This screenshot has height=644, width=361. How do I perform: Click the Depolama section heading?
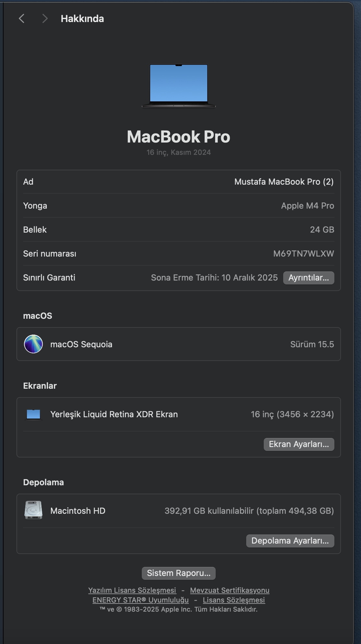point(43,482)
